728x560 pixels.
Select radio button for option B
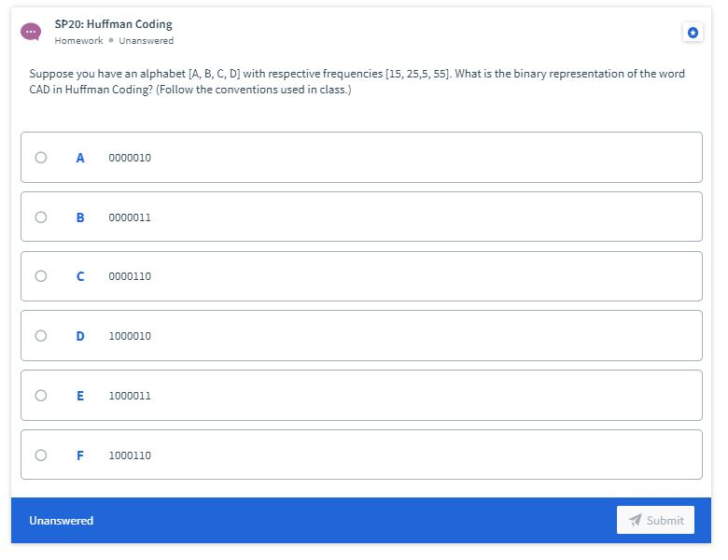[41, 217]
